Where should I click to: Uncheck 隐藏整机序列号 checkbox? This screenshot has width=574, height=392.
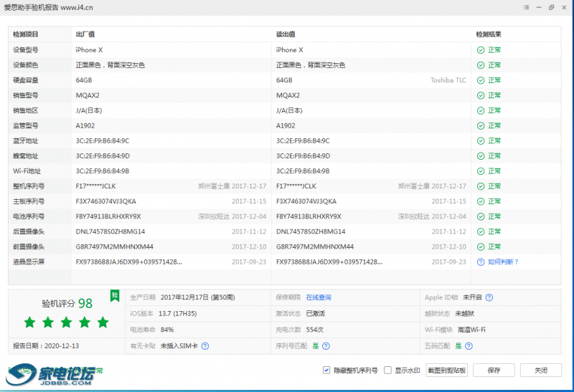click(326, 370)
